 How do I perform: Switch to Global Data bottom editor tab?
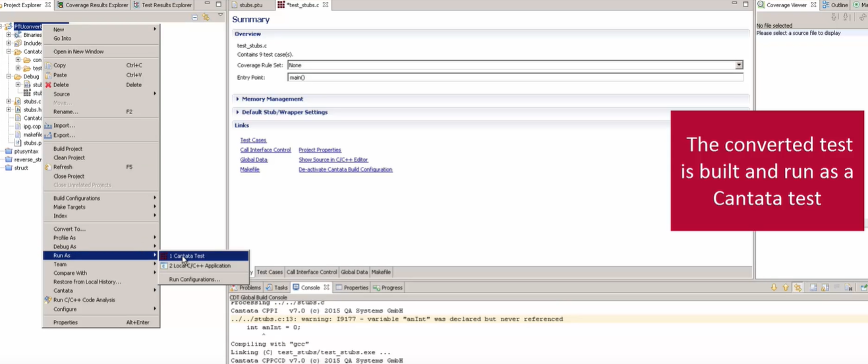click(x=354, y=272)
